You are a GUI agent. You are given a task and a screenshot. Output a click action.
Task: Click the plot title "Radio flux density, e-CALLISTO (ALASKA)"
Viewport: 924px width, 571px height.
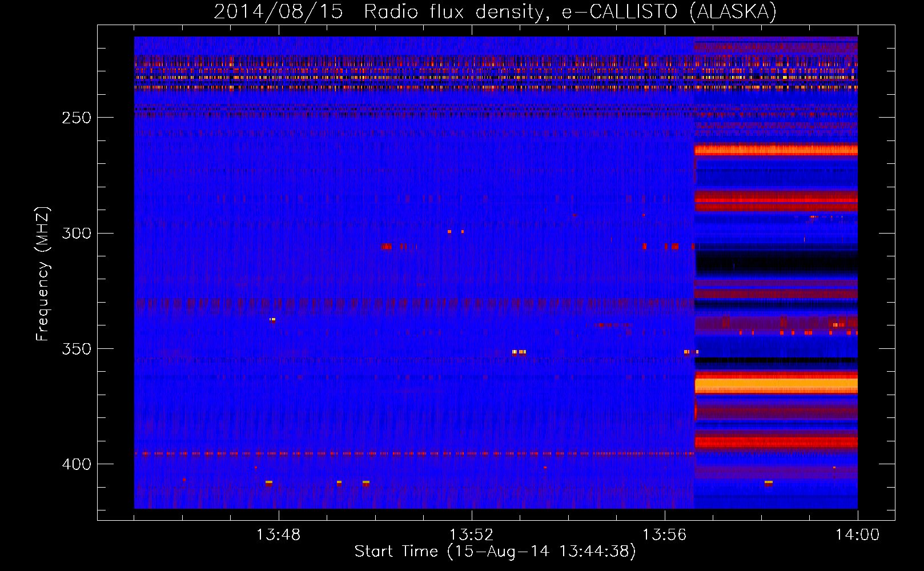pyautogui.click(x=570, y=12)
